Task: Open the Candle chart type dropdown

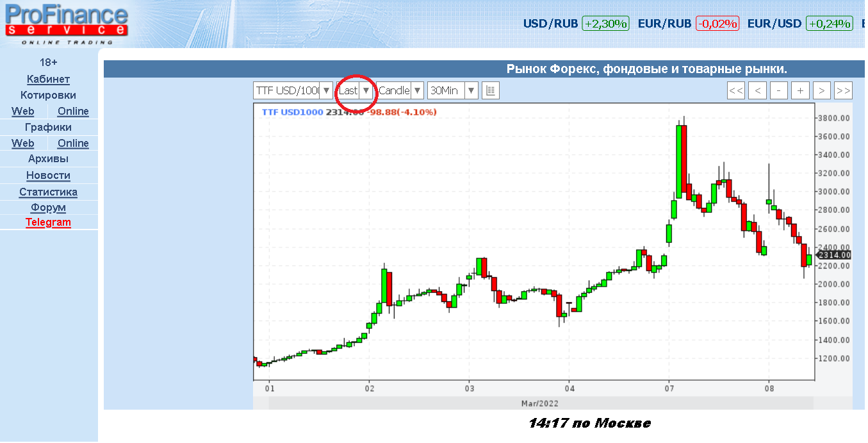Action: [400, 90]
